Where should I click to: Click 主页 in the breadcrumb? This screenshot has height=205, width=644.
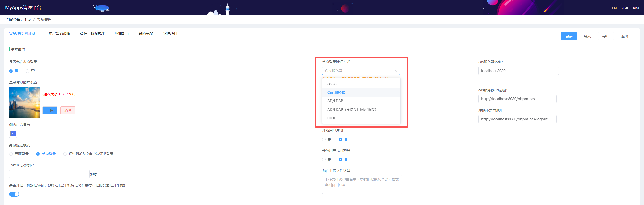point(27,20)
